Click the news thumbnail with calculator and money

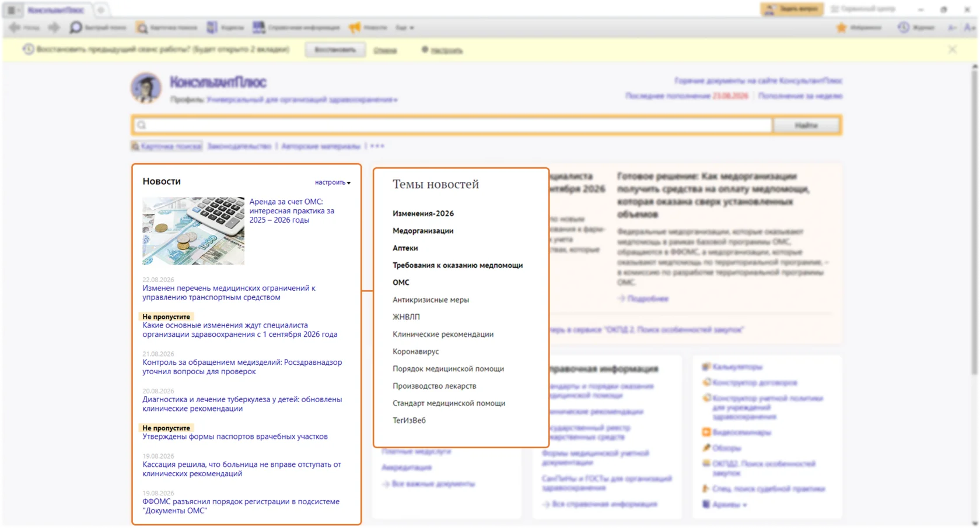(193, 231)
